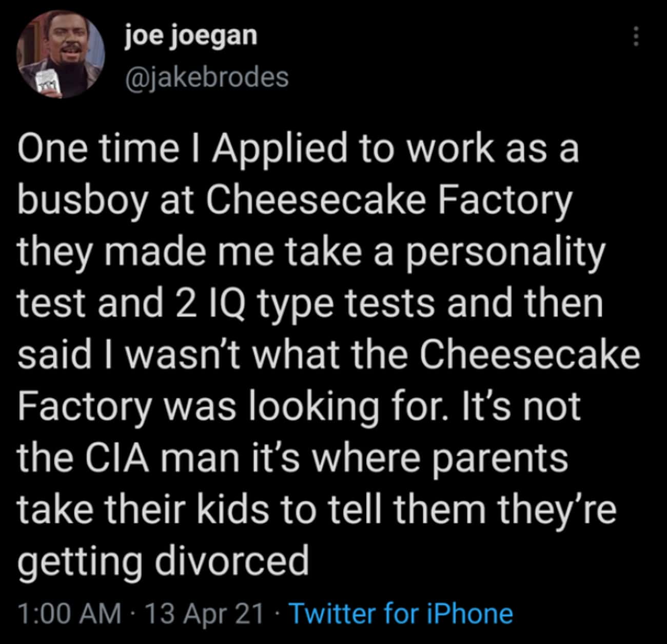Open the "joe joegan" display name
The image size is (667, 644).
pos(191,35)
